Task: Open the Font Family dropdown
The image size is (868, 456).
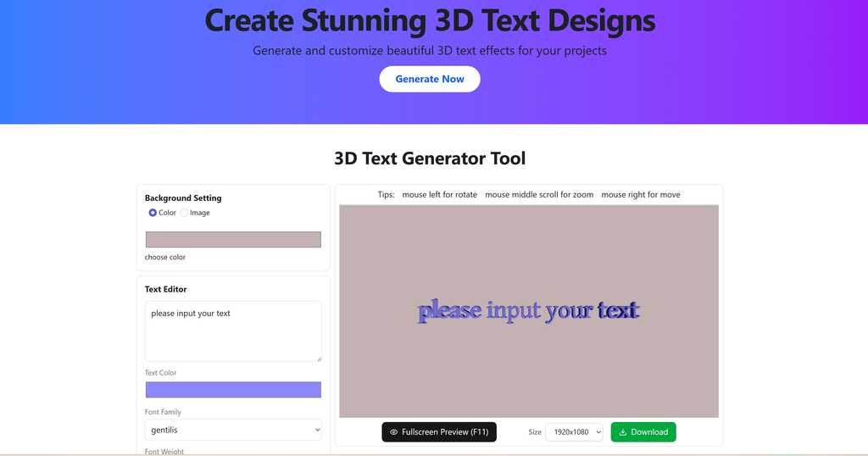Action: (233, 430)
